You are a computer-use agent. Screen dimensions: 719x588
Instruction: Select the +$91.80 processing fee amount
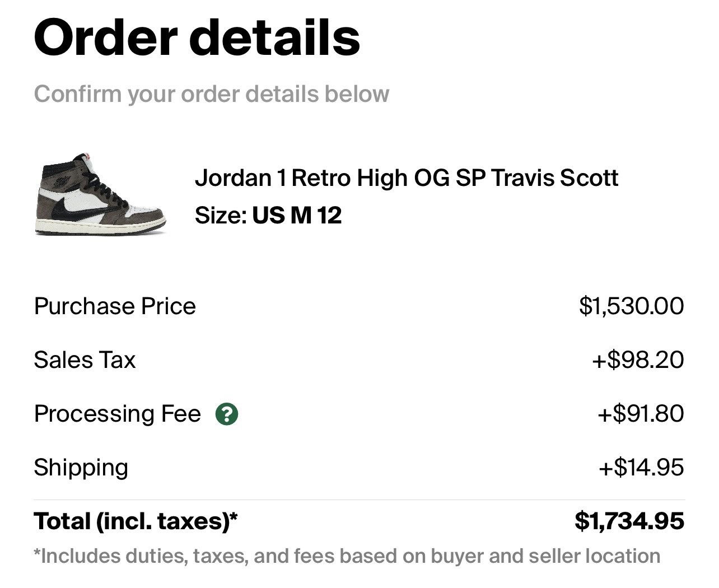(640, 414)
